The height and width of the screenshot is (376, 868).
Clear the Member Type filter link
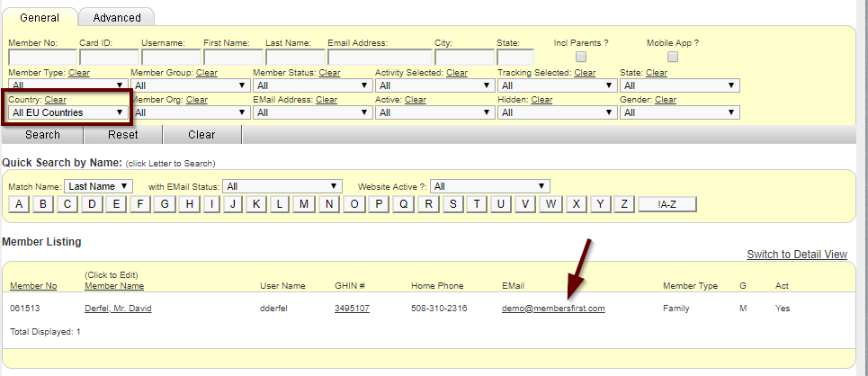pos(78,73)
